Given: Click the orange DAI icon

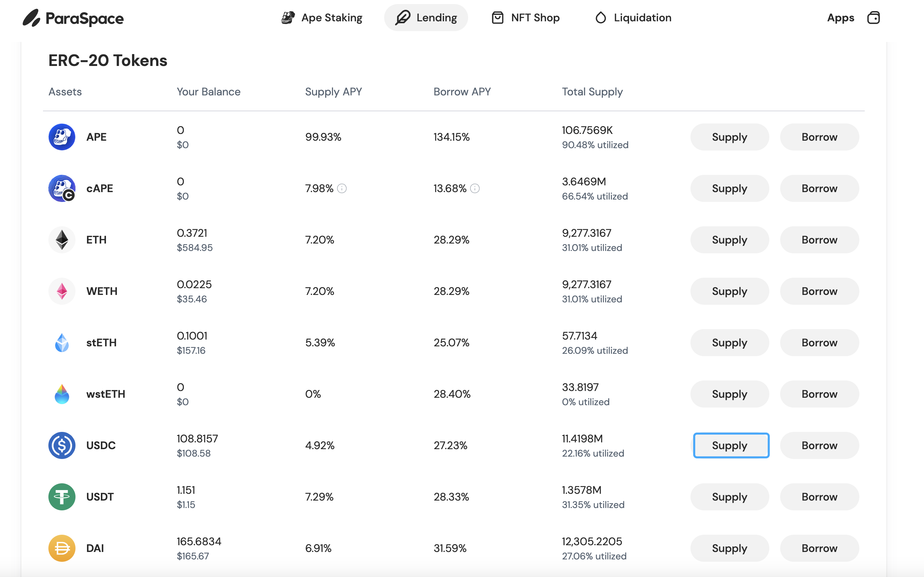Looking at the screenshot, I should [62, 548].
